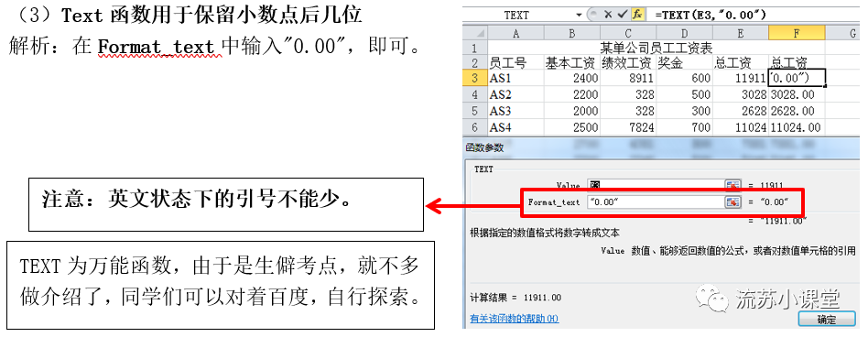
Task: Click cell with value 7824
Action: click(x=628, y=127)
